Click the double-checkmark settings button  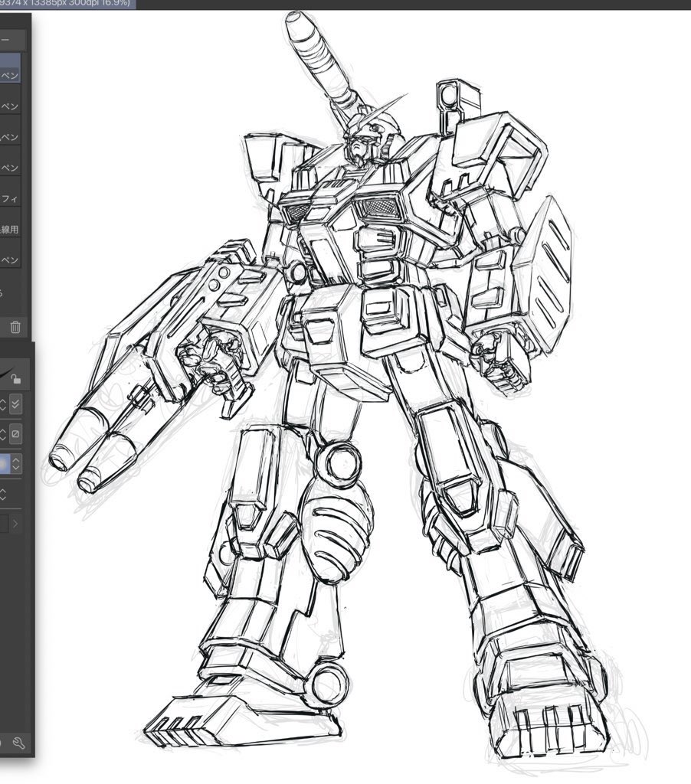click(x=15, y=404)
